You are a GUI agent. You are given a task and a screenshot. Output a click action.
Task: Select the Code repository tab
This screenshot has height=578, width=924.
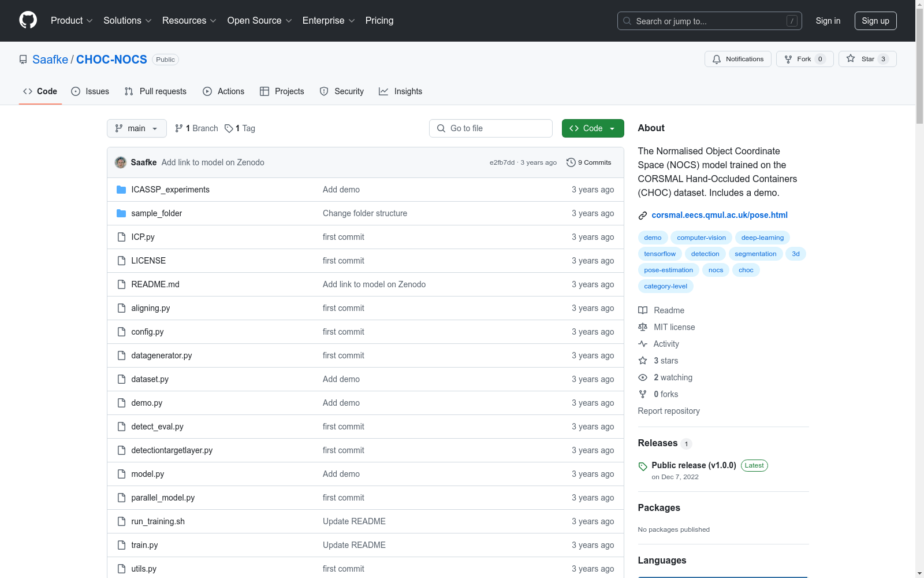40,91
